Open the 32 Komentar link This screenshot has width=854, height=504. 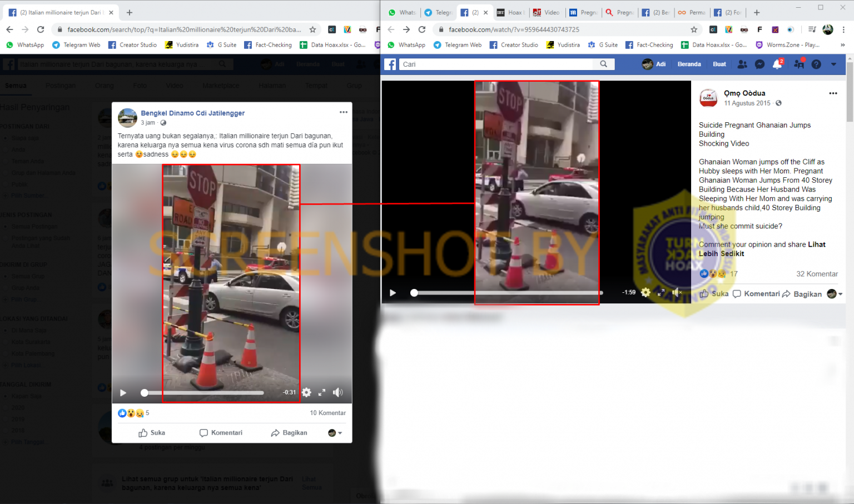tap(817, 274)
